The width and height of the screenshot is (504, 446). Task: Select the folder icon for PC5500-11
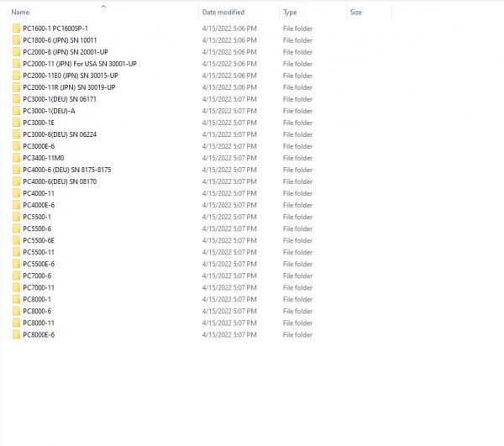tap(17, 252)
